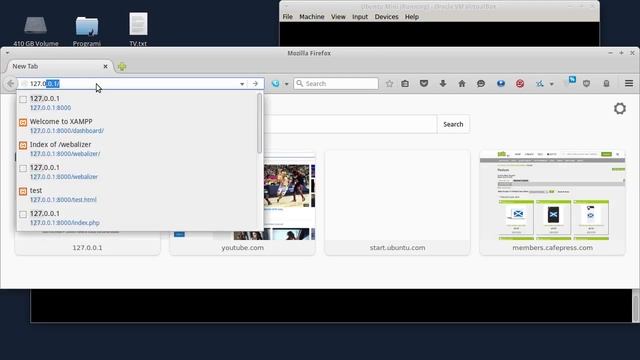Click the XAMPP favicon beside Welcome to XAMPP
The height and width of the screenshot is (360, 640).
click(23, 122)
